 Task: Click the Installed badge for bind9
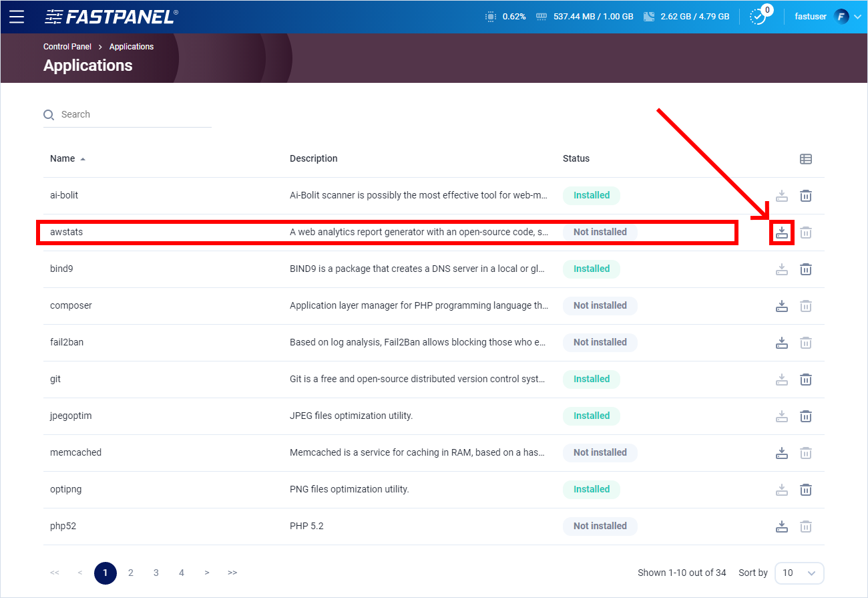point(592,269)
